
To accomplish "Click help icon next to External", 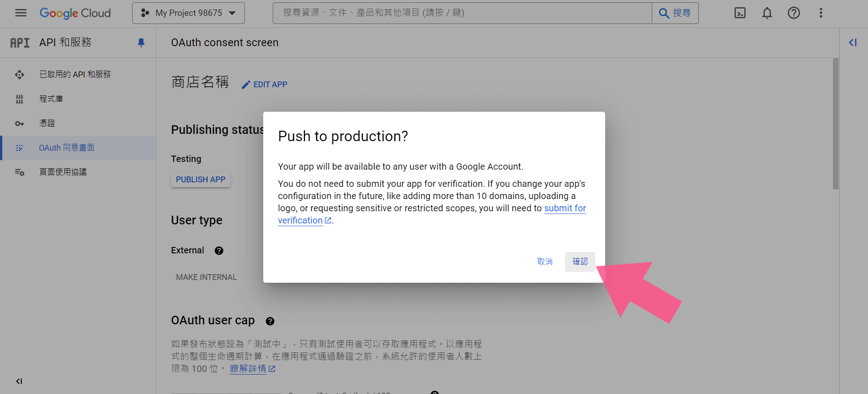I will tap(219, 251).
